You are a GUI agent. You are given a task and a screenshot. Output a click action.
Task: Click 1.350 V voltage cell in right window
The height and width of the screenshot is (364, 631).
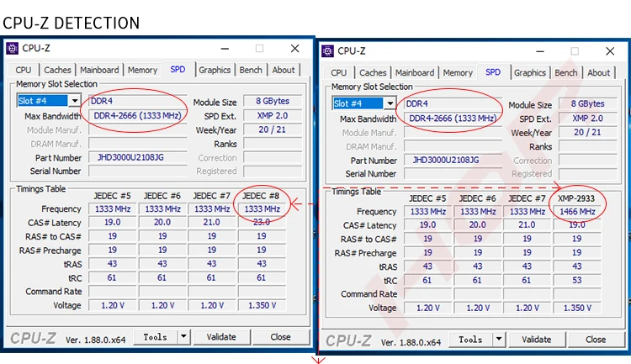pos(577,309)
